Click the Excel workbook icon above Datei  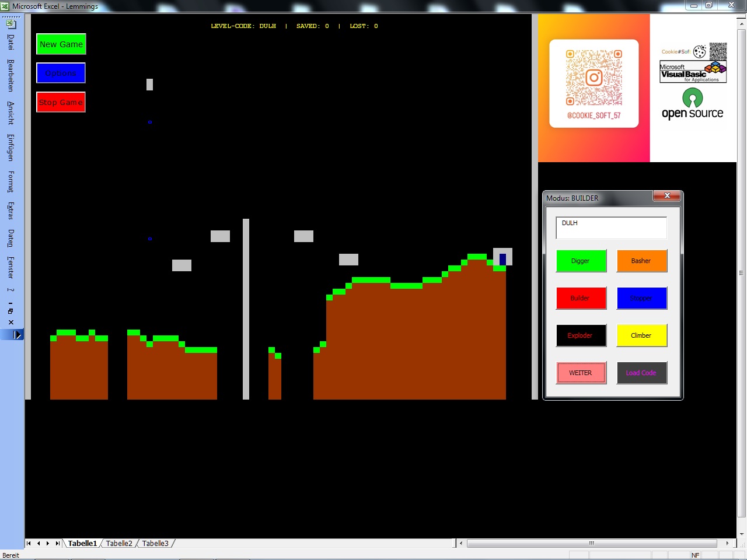11,24
